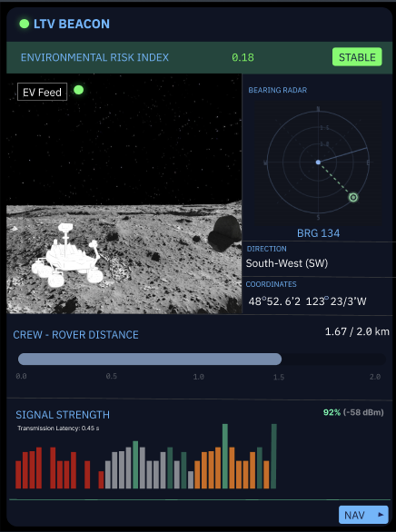
Task: Click the STABLE status badge
Action: (x=357, y=57)
